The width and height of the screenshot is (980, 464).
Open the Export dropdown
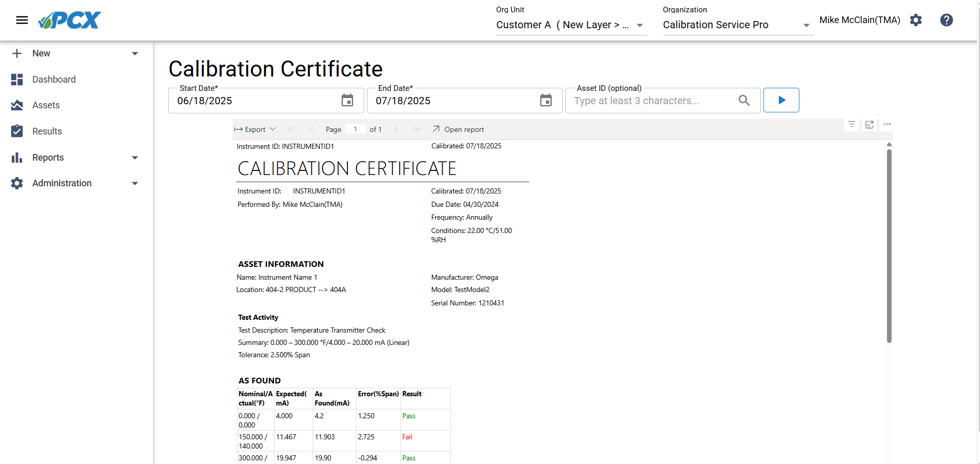click(255, 129)
